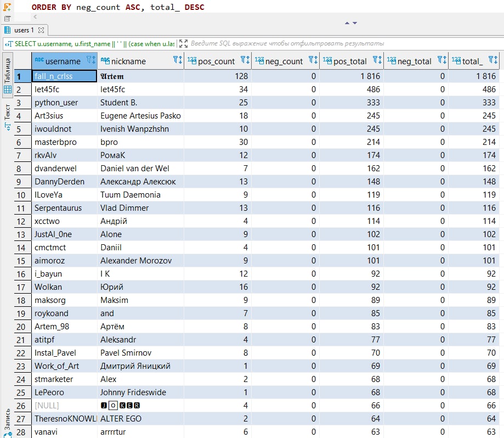Select the atitpf username cell
The image size is (504, 438).
pyautogui.click(x=64, y=340)
